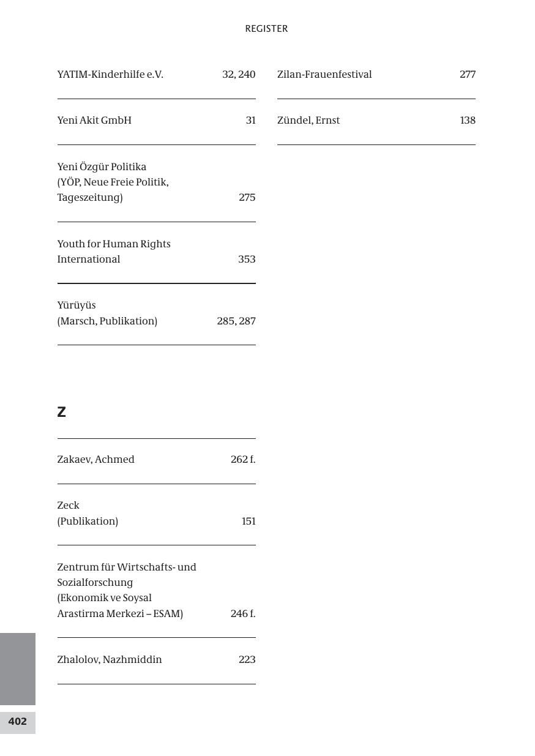
Task: Click the Z section heading
Action: coord(61,413)
